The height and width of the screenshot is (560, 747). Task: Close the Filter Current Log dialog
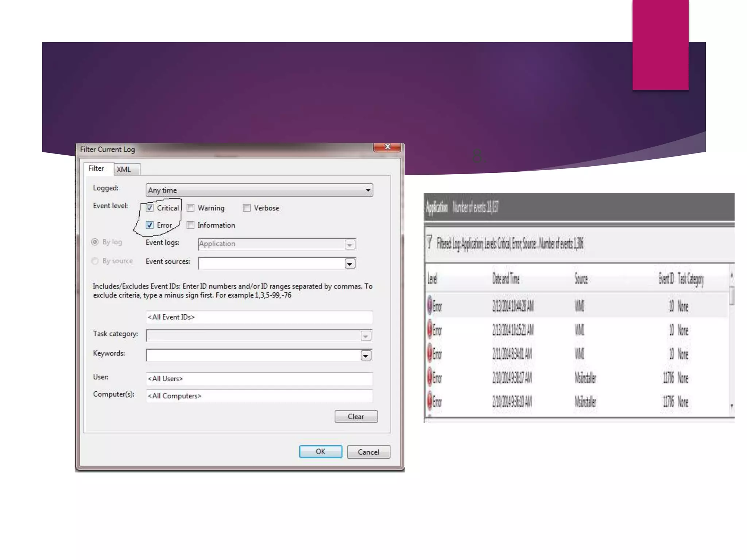pos(387,147)
